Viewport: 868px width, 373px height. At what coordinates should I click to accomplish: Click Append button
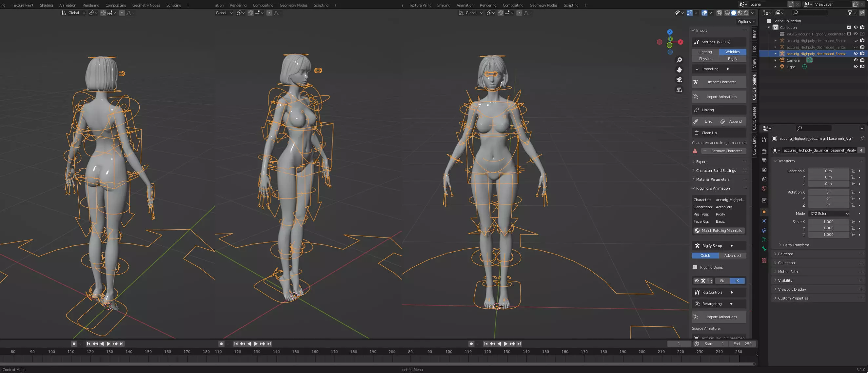pyautogui.click(x=732, y=121)
